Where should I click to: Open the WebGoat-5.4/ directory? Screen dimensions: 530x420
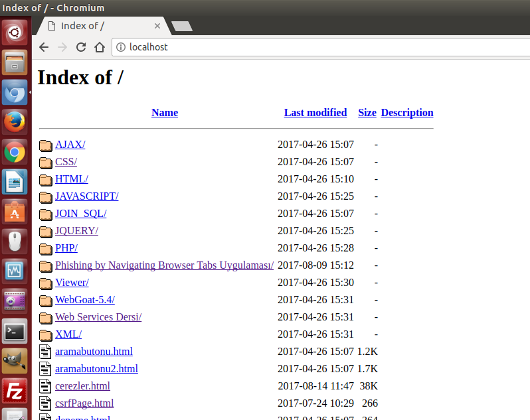click(85, 299)
